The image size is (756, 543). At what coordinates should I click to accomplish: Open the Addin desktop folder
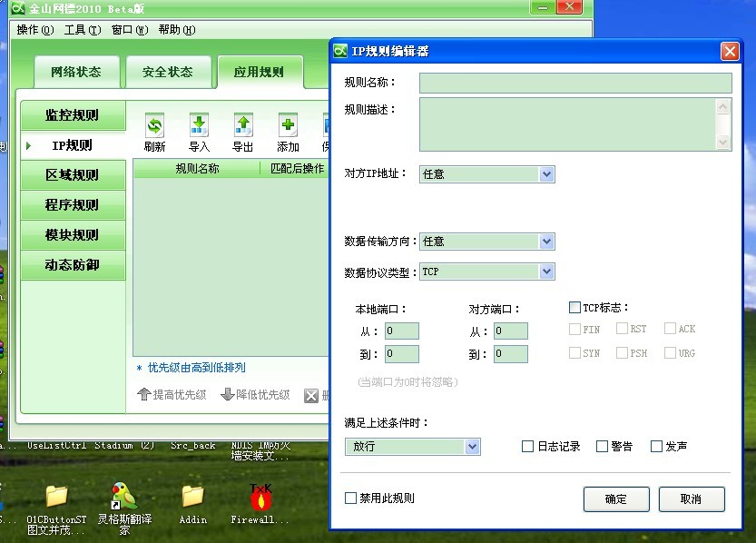pyautogui.click(x=192, y=496)
